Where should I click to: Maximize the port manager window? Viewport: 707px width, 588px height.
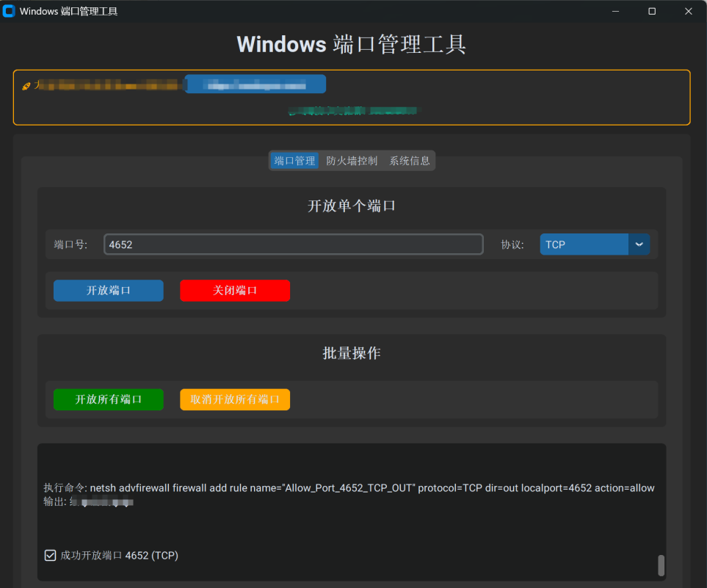pos(652,11)
